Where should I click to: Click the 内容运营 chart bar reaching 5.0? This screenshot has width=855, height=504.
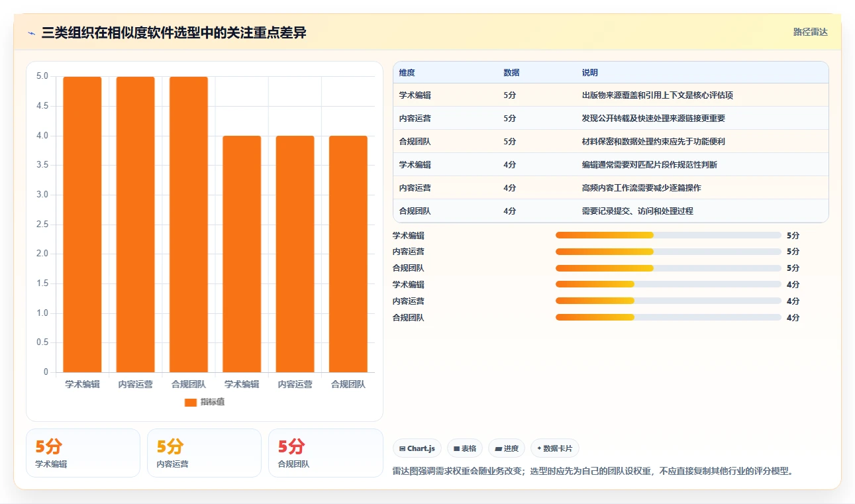coord(135,225)
